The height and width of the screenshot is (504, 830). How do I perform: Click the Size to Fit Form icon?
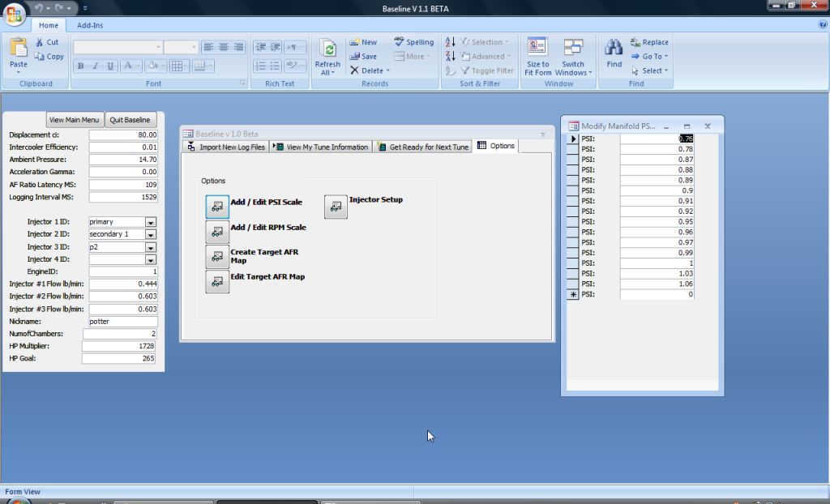coord(537,47)
